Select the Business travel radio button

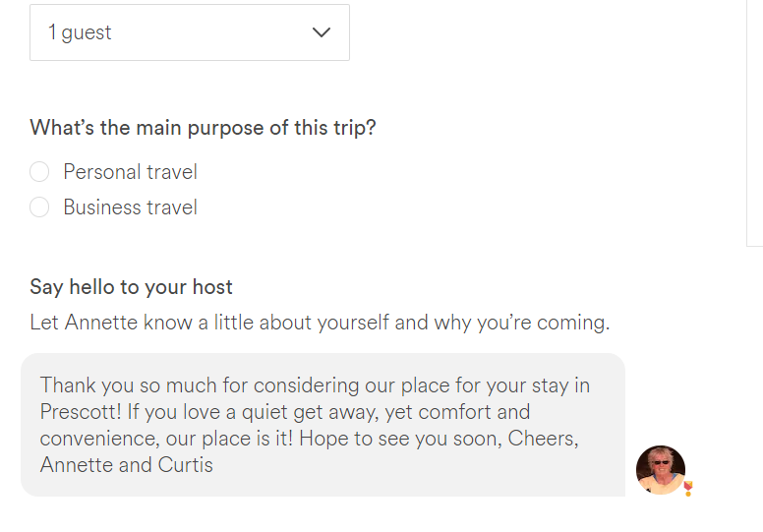39,207
